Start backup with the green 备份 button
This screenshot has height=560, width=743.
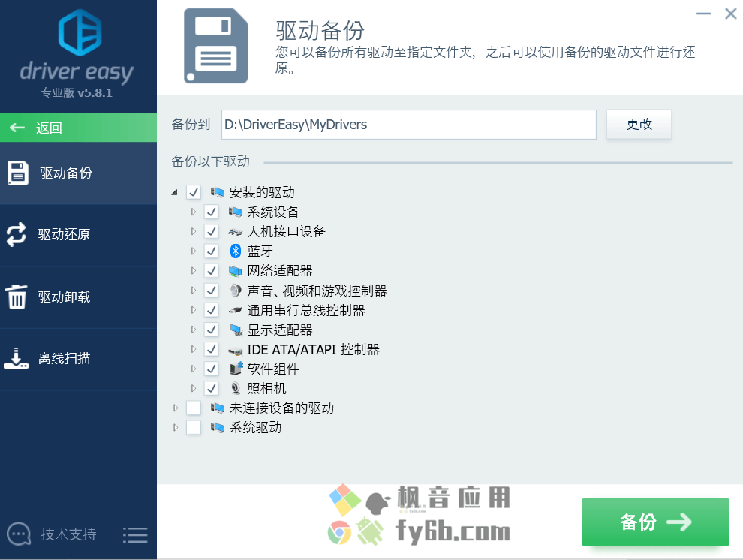[655, 522]
